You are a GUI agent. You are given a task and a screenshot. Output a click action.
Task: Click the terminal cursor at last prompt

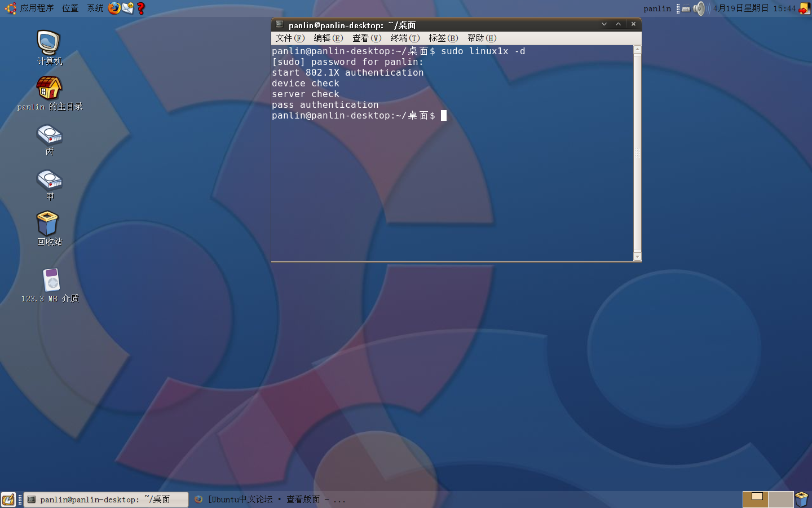444,116
